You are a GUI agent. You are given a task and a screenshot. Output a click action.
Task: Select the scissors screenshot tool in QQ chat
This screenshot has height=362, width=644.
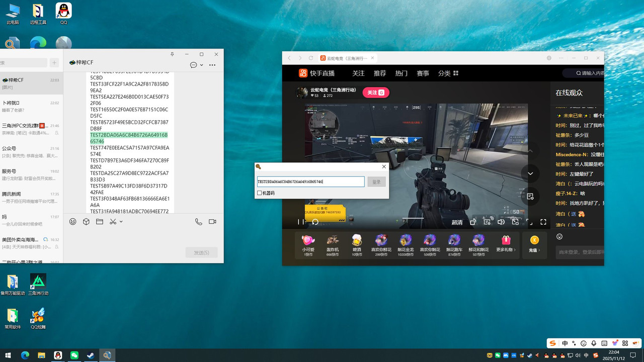click(x=113, y=222)
